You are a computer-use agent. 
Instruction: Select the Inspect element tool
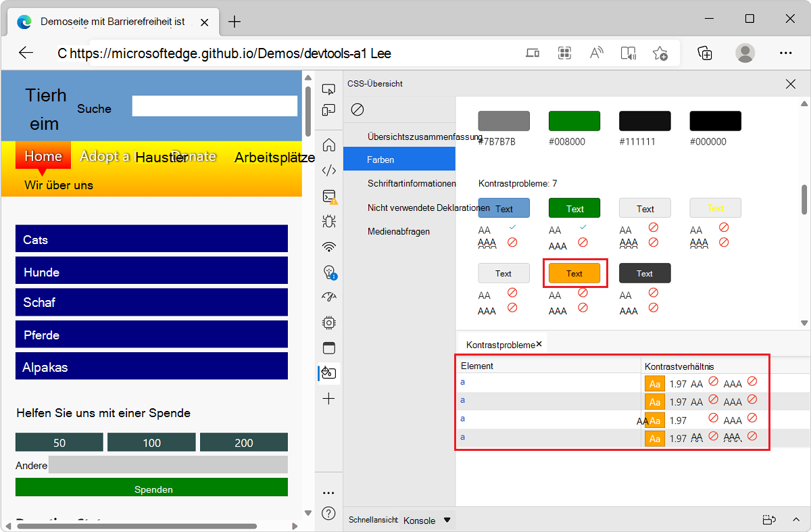pyautogui.click(x=328, y=89)
